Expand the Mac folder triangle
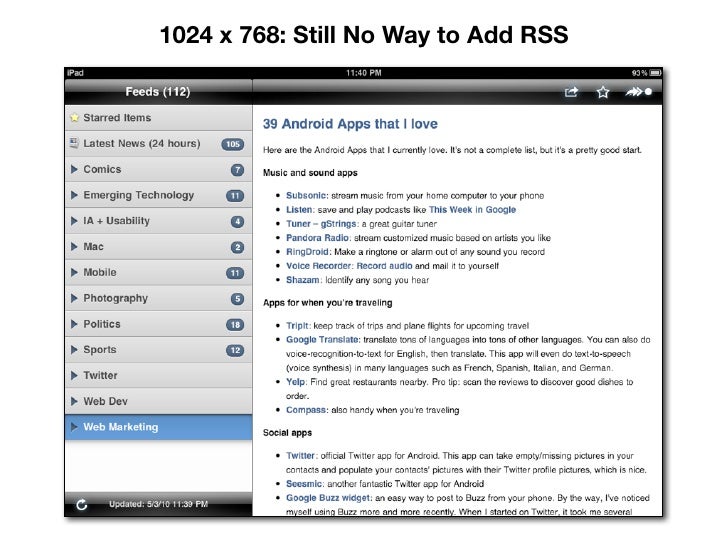This screenshot has height=546, width=728. point(74,247)
